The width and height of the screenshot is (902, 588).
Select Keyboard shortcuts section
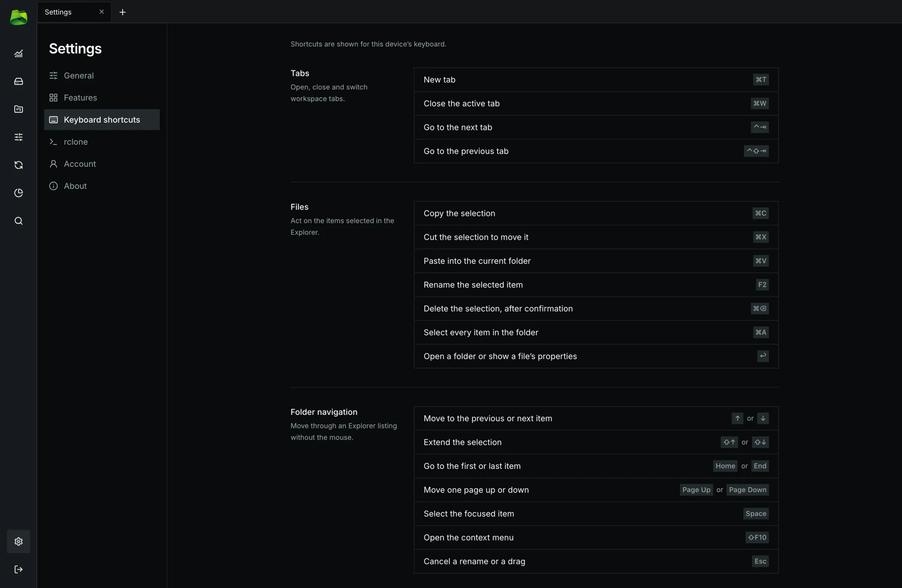click(102, 120)
